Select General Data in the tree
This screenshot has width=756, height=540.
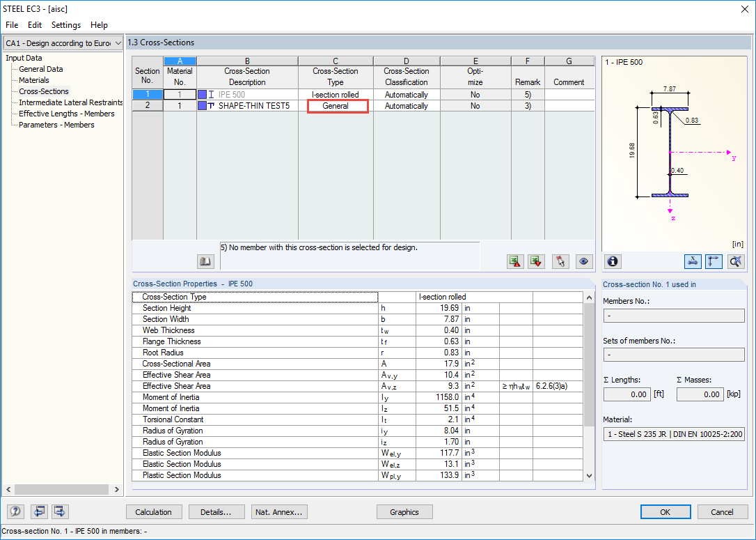click(41, 69)
